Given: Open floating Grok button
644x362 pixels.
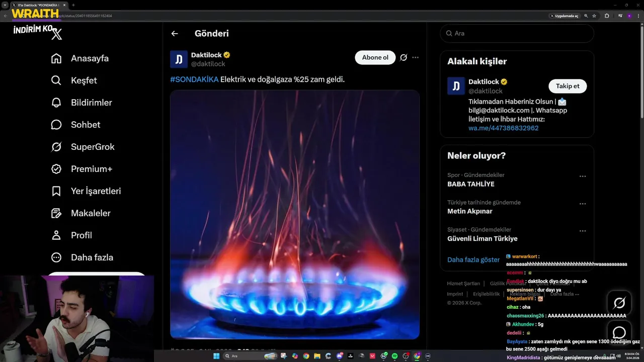Looking at the screenshot, I should pyautogui.click(x=619, y=303).
